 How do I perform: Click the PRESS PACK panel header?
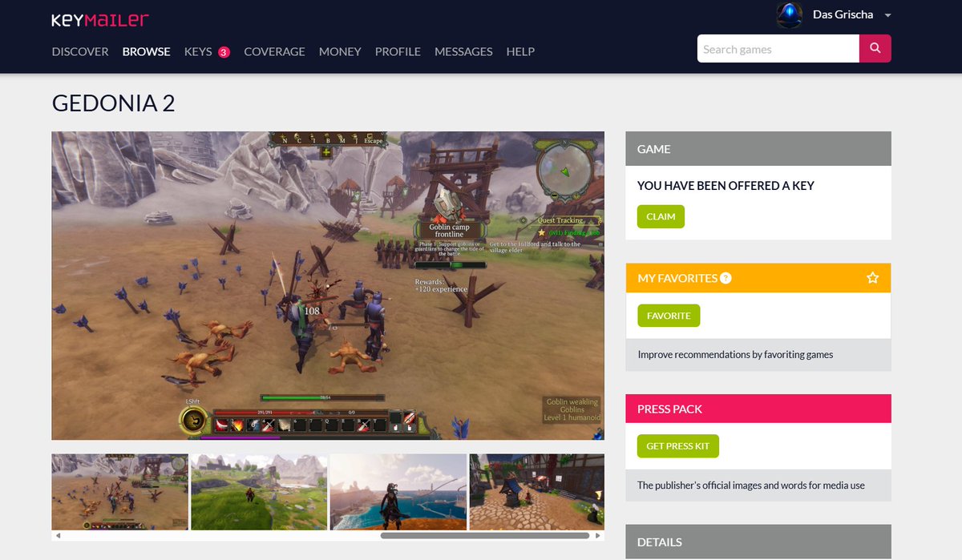tap(758, 409)
